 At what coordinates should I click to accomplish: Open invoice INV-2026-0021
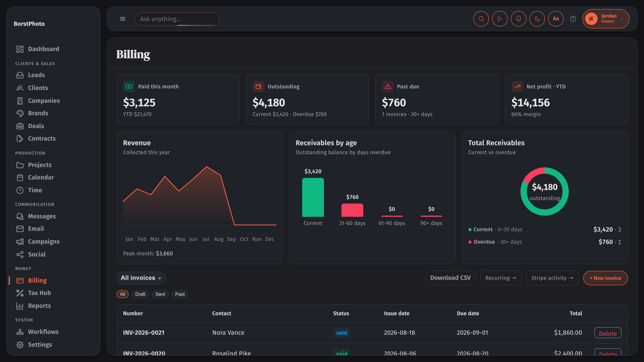[144, 333]
